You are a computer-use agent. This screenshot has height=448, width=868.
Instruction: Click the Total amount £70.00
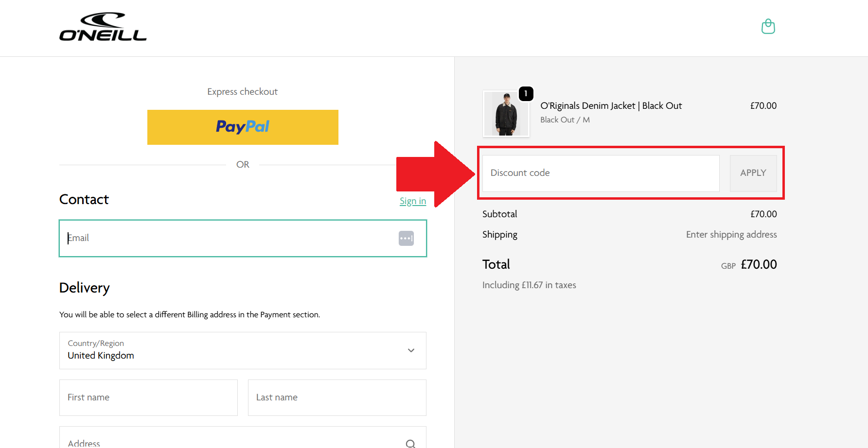[x=759, y=264]
